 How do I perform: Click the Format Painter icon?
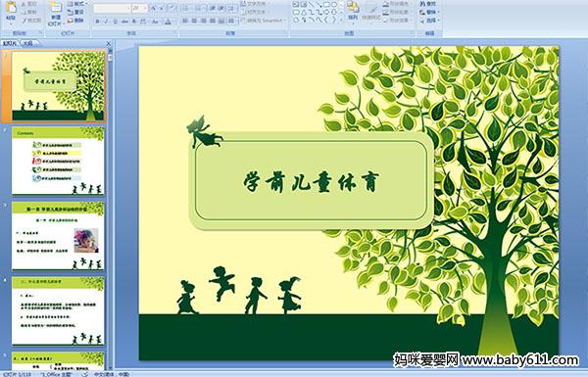(31, 21)
